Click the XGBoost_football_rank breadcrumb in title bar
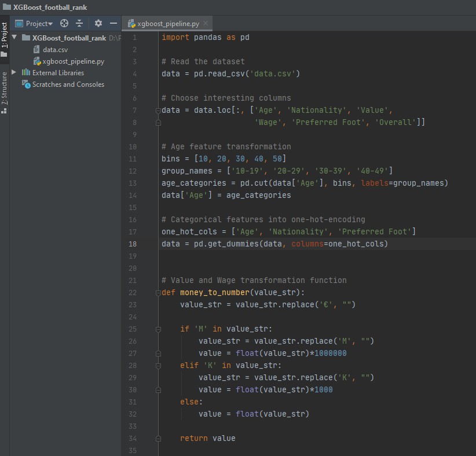Viewport: 476px width, 456px height. tap(50, 8)
